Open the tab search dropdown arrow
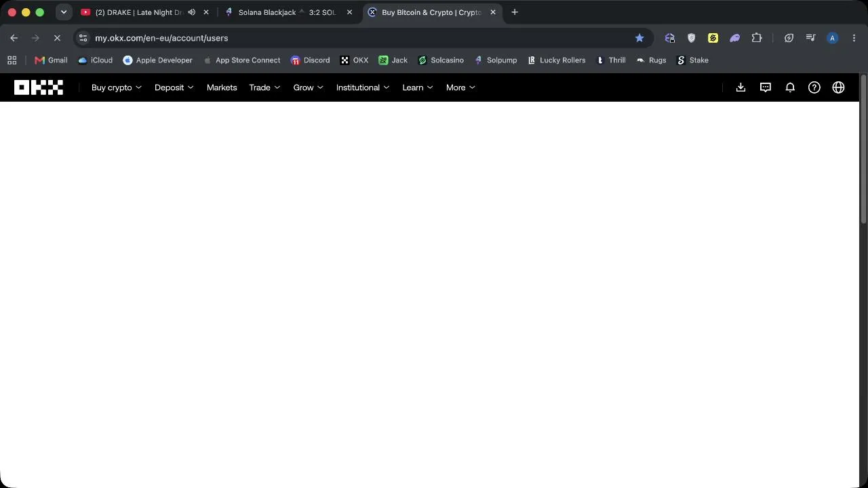 click(x=64, y=12)
